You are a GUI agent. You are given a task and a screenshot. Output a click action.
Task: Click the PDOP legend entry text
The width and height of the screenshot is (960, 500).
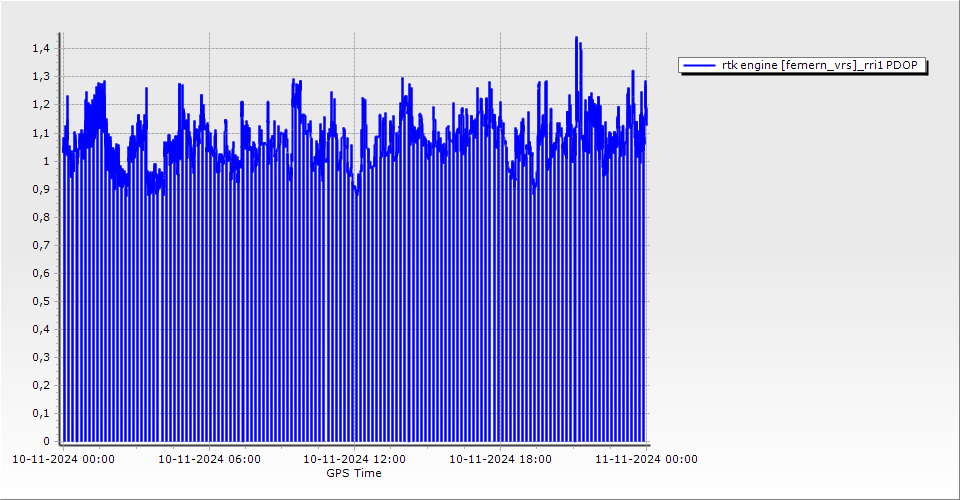point(823,65)
